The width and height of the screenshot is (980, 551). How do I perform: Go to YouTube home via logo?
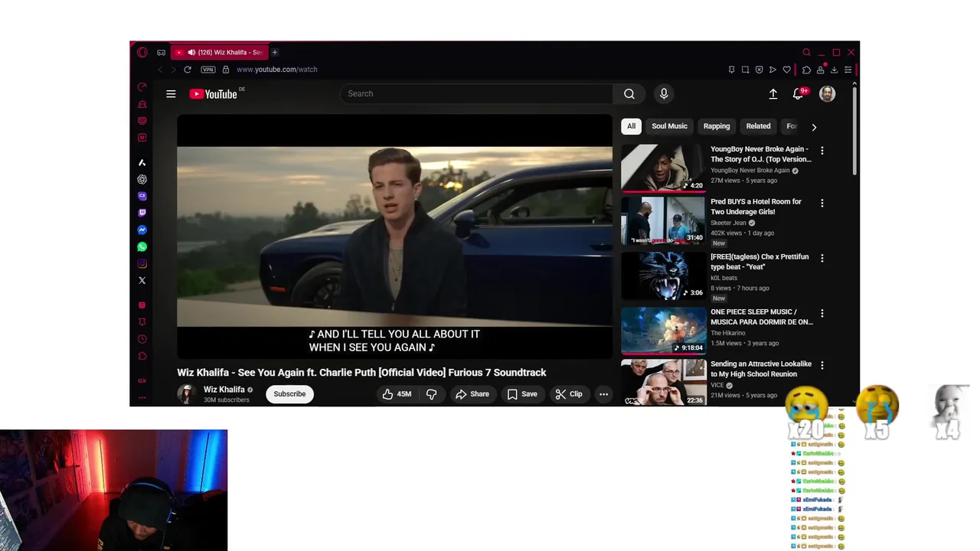coord(214,93)
